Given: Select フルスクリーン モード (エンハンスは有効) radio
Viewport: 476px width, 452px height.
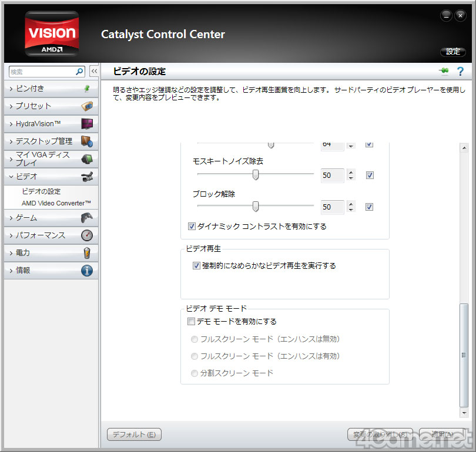Looking at the screenshot, I should tap(195, 356).
